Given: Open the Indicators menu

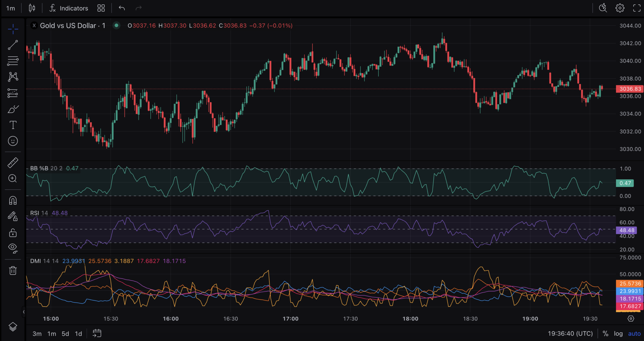Looking at the screenshot, I should tap(69, 8).
